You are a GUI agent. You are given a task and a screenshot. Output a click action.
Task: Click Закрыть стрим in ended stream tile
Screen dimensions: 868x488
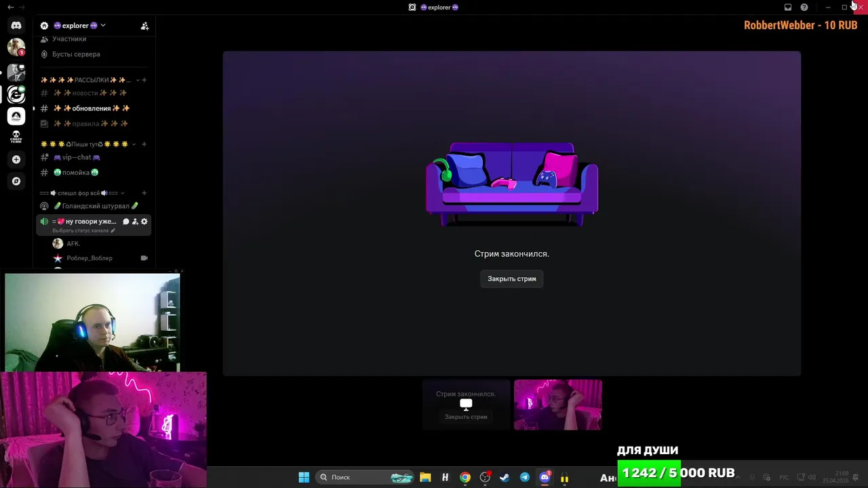click(x=466, y=417)
